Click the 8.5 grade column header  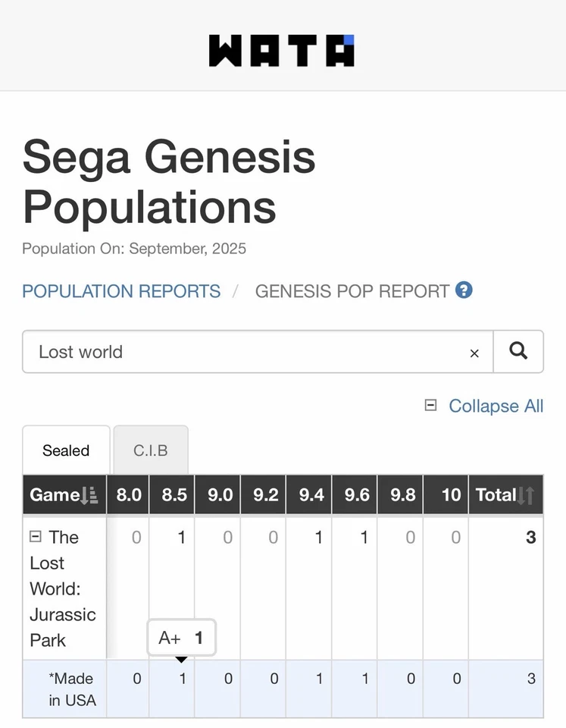[x=174, y=495]
